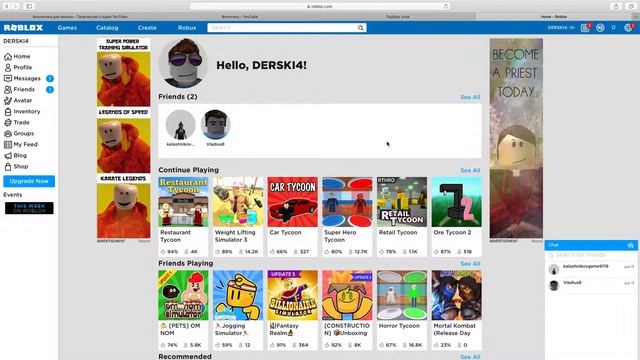Open the Car Tycoon game card
The width and height of the screenshot is (640, 360).
pyautogui.click(x=293, y=216)
